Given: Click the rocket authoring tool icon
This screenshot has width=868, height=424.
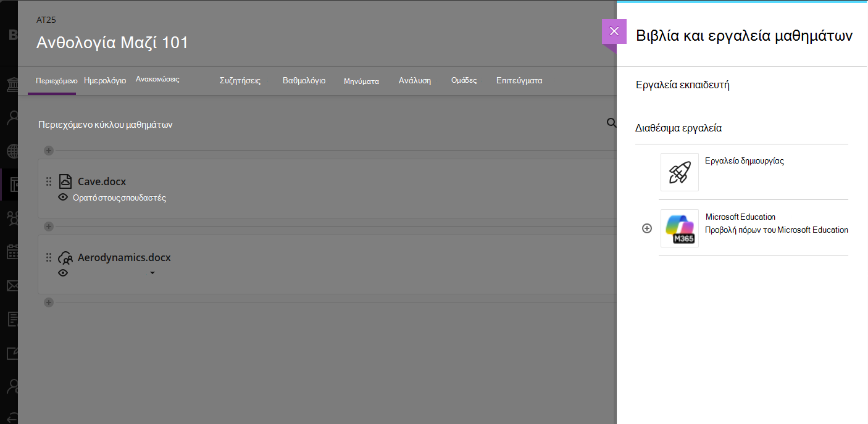Looking at the screenshot, I should (680, 172).
